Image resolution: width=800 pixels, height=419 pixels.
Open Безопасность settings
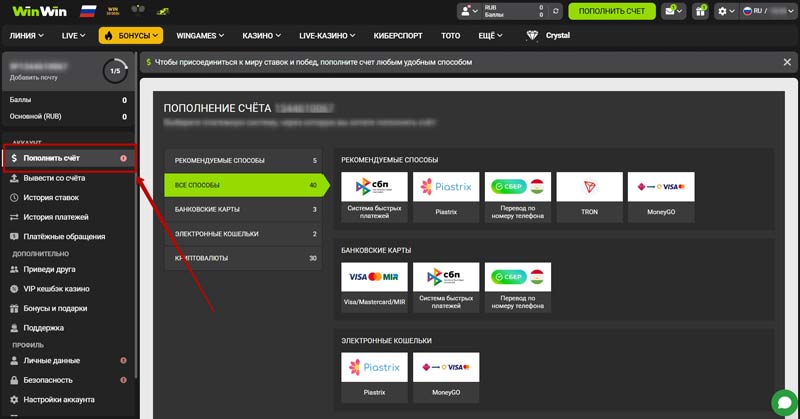pos(69,380)
